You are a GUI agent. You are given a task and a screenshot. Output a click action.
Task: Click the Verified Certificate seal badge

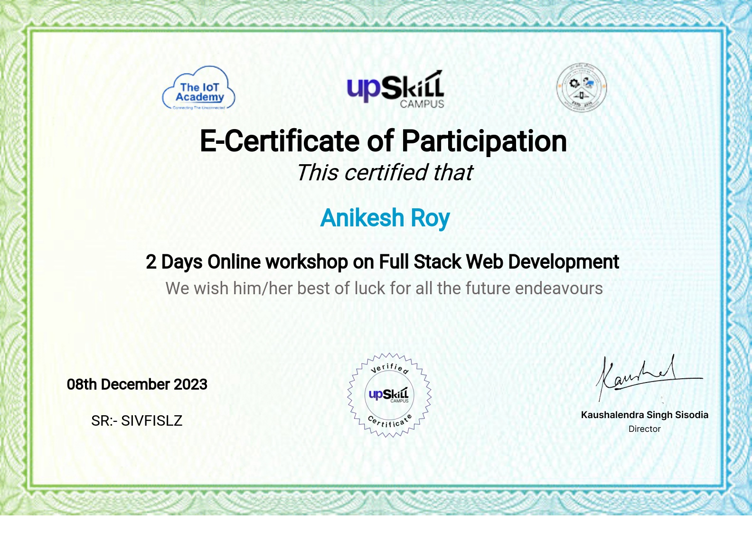389,395
